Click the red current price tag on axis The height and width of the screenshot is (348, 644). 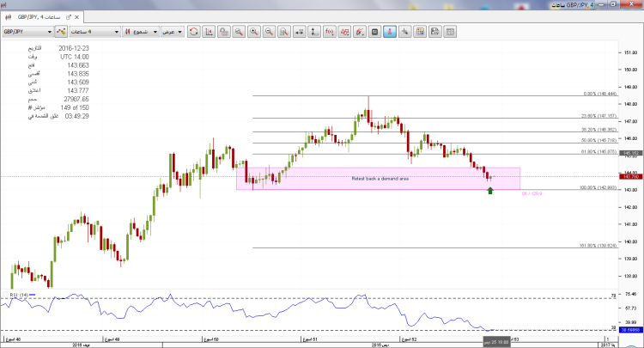click(631, 177)
